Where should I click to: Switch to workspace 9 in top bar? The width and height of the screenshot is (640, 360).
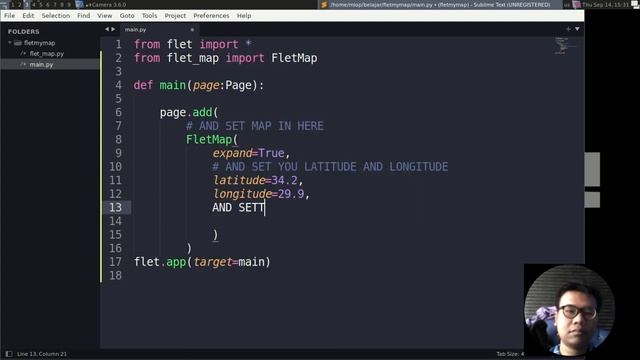(x=69, y=4)
